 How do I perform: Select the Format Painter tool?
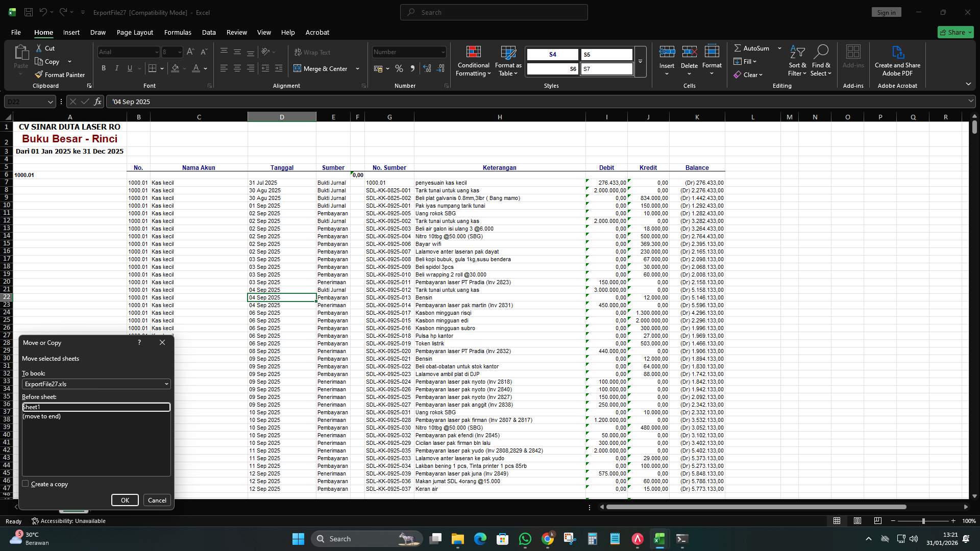click(60, 74)
